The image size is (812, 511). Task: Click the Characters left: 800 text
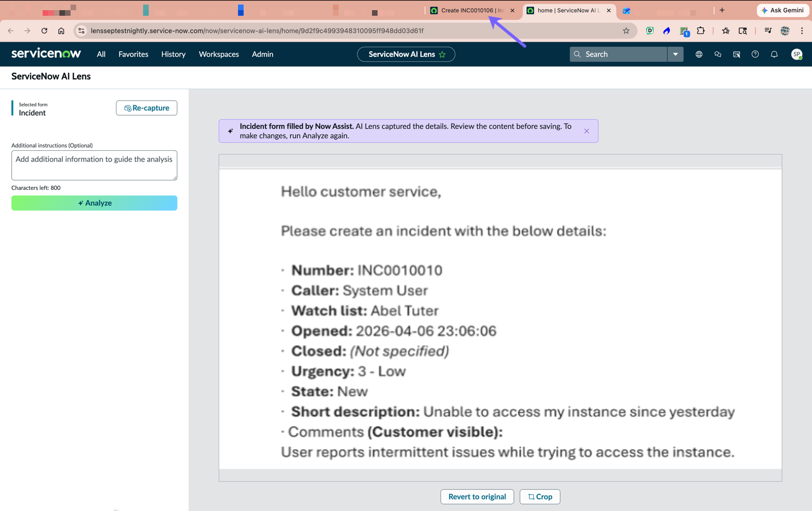pos(36,188)
